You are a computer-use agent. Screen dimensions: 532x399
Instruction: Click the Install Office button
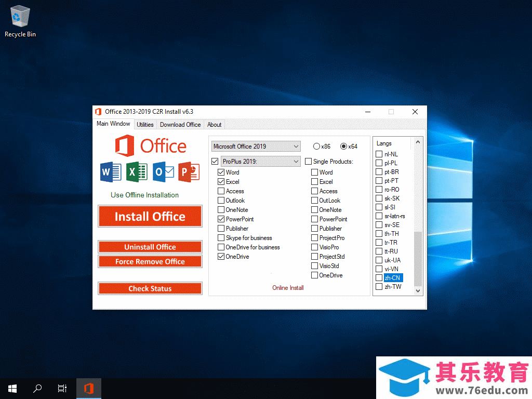pos(150,216)
